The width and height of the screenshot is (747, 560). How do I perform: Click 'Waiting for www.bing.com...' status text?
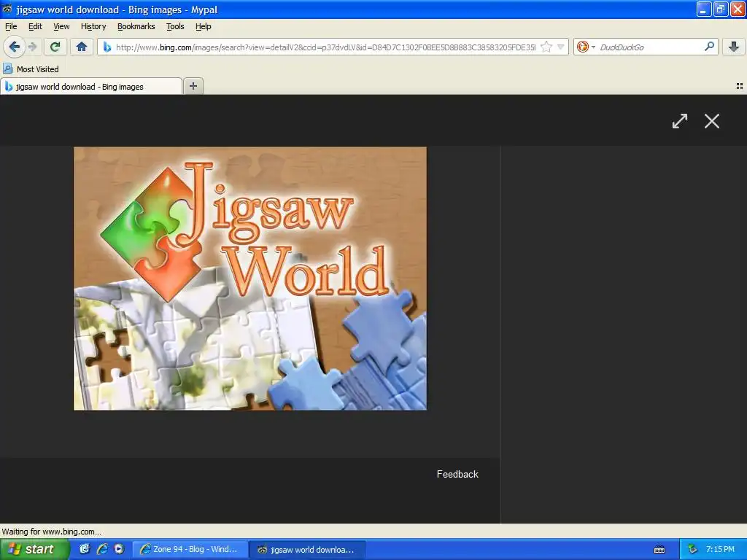tap(52, 532)
